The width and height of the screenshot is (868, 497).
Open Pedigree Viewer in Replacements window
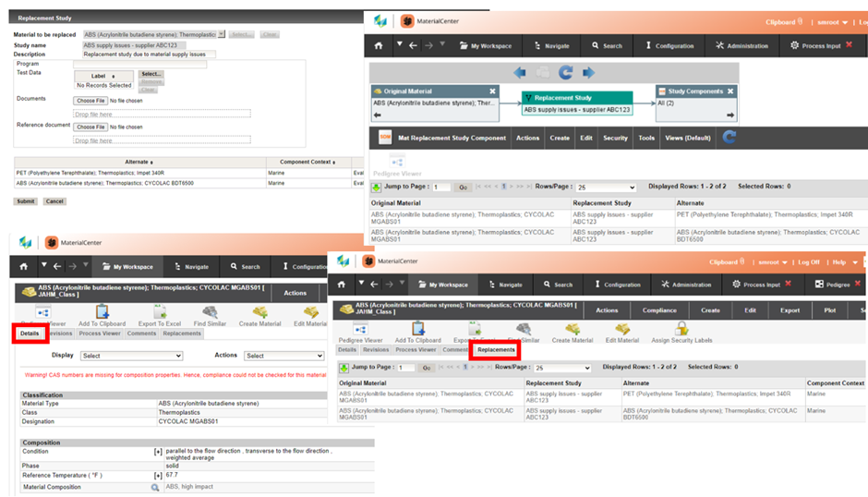point(360,333)
